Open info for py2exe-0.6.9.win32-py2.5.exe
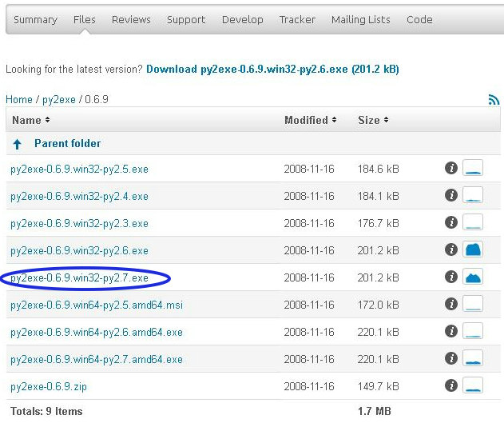Viewport: 504px width, 435px height. [451, 168]
